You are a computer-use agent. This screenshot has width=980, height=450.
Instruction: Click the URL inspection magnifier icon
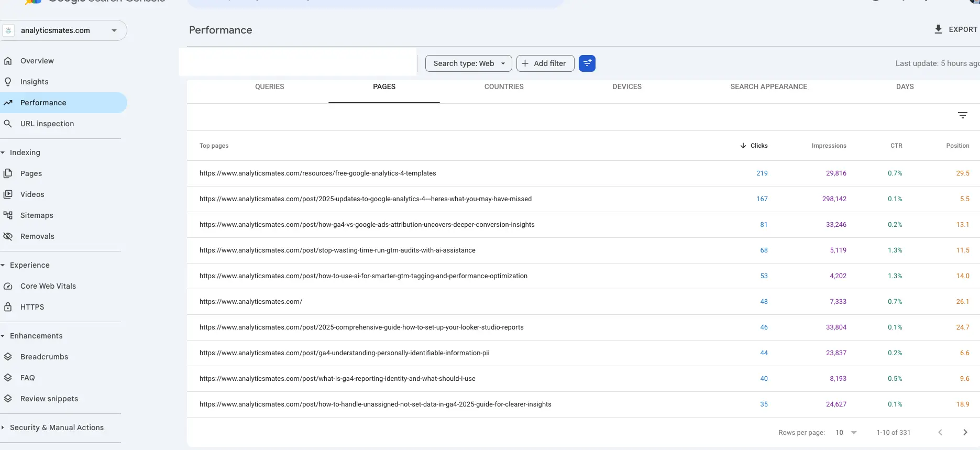8,124
